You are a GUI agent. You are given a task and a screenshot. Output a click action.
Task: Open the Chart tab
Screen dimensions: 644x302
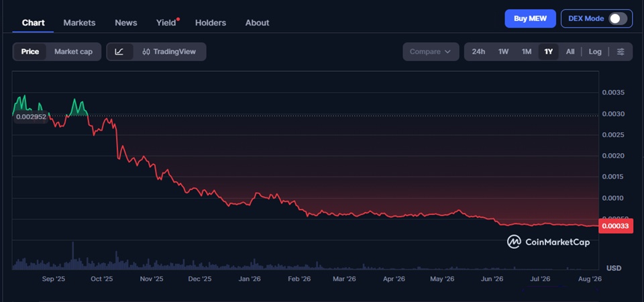click(34, 23)
